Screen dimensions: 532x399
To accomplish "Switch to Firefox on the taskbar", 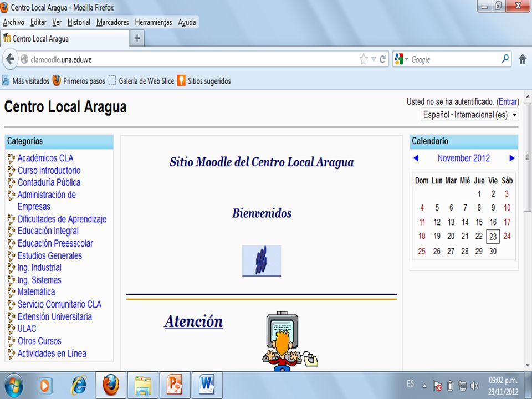I will click(x=111, y=385).
